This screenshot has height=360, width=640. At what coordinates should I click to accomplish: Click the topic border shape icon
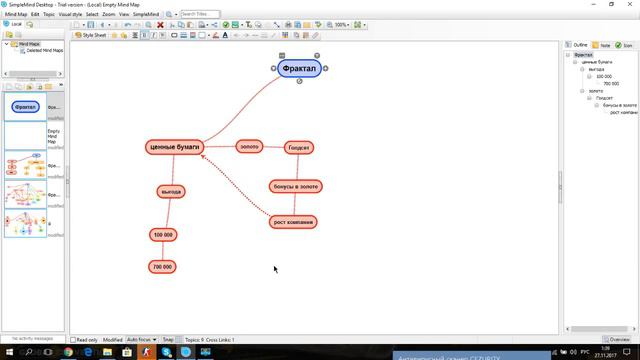[x=174, y=36]
